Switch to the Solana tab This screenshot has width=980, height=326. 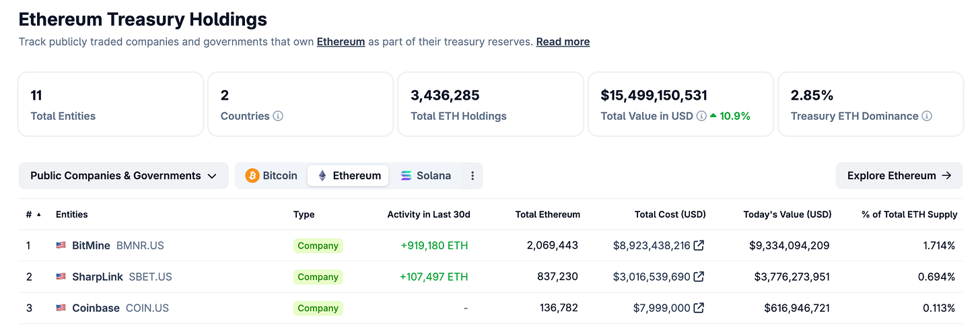[425, 176]
